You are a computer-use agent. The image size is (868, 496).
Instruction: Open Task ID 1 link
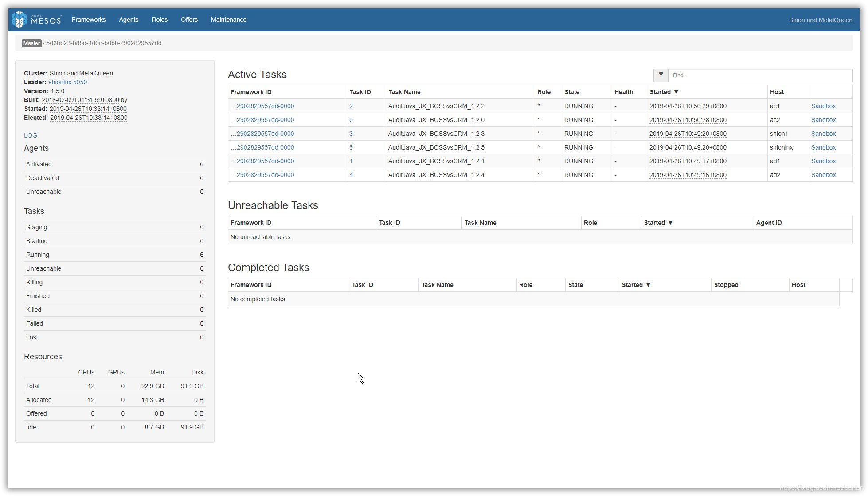click(x=351, y=161)
